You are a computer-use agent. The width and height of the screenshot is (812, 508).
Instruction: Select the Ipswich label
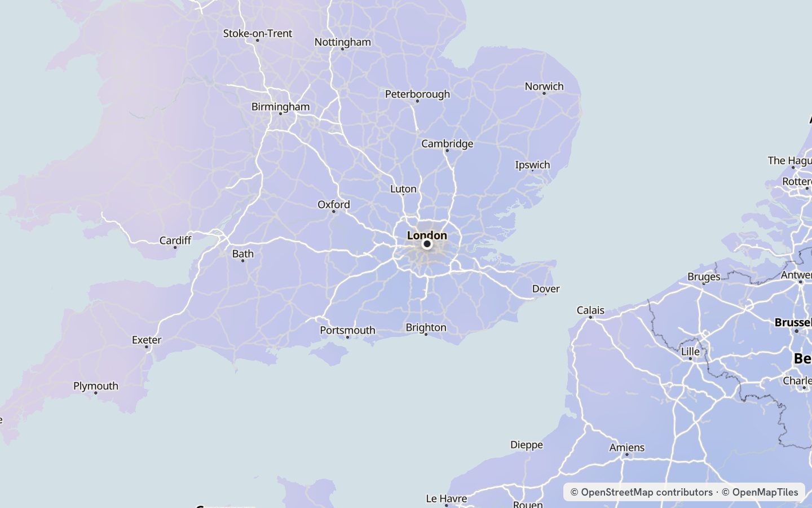click(532, 165)
